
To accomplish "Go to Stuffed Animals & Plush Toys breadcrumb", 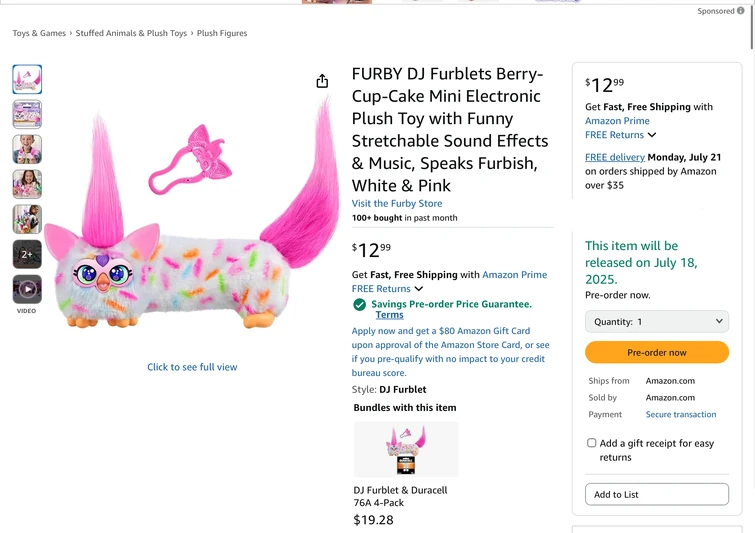I will pos(131,33).
